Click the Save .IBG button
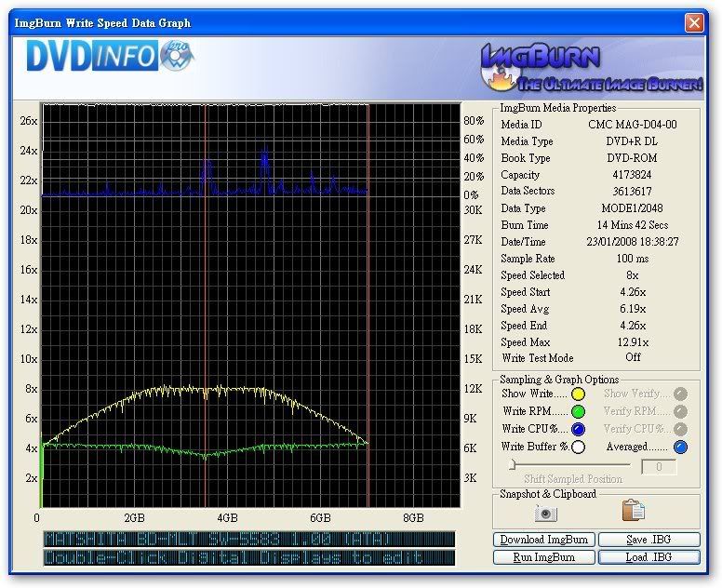This screenshot has height=588, width=722. tap(649, 540)
